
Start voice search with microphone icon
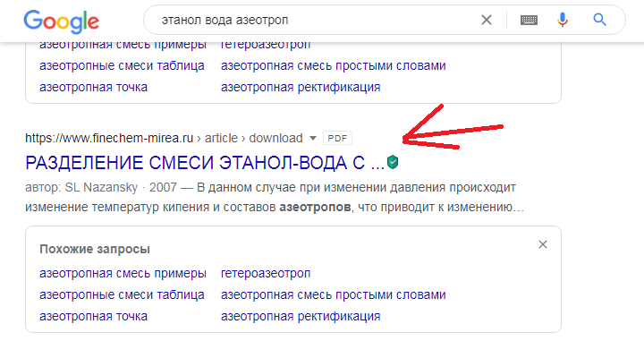click(x=563, y=20)
